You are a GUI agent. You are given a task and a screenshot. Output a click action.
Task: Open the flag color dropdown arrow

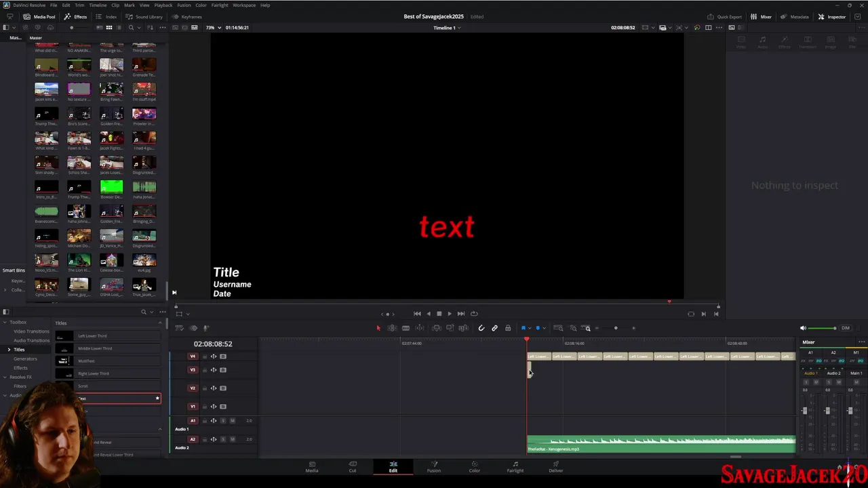(529, 329)
